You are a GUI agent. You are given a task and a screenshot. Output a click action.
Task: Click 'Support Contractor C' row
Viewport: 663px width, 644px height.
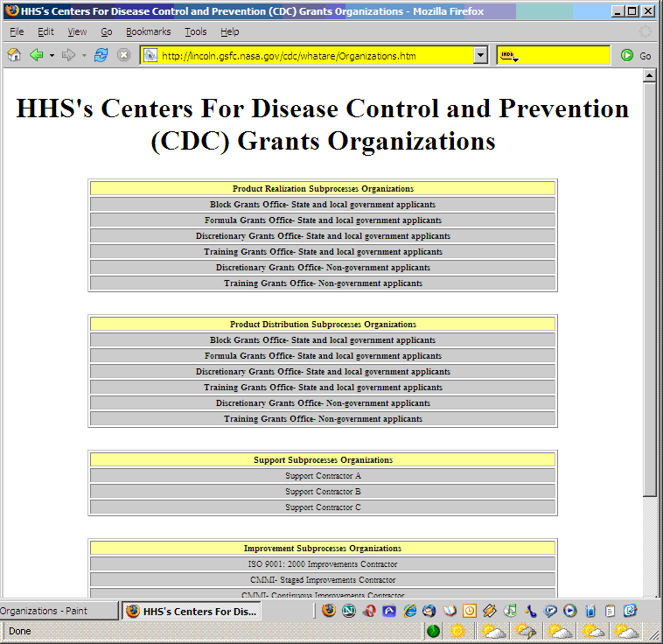323,507
